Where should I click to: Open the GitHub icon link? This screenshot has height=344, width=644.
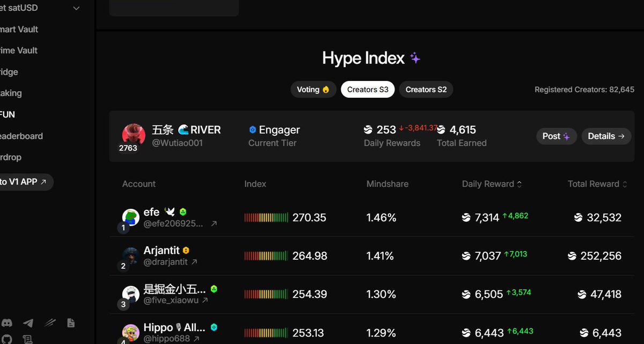pyautogui.click(x=7, y=339)
